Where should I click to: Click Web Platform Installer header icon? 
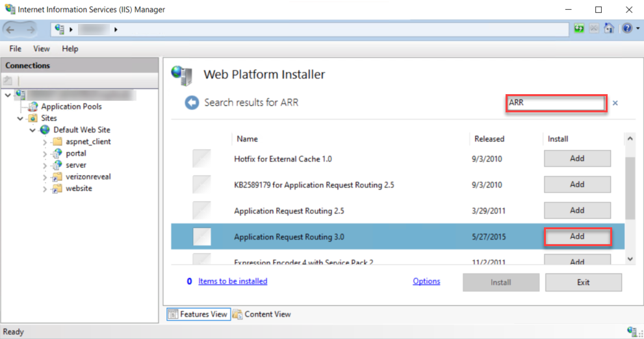click(182, 76)
